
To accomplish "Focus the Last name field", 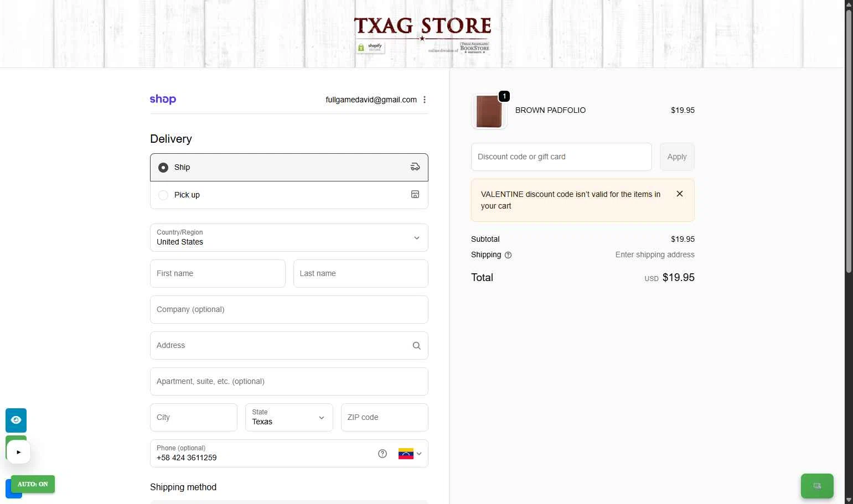I will [x=361, y=273].
